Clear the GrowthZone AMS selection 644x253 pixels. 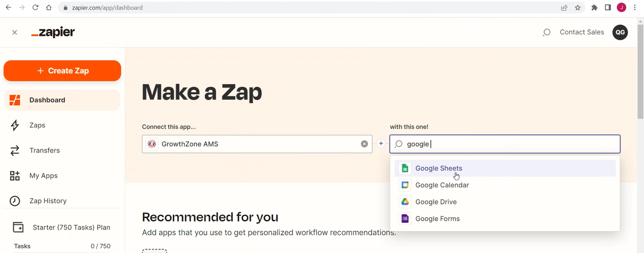point(364,144)
